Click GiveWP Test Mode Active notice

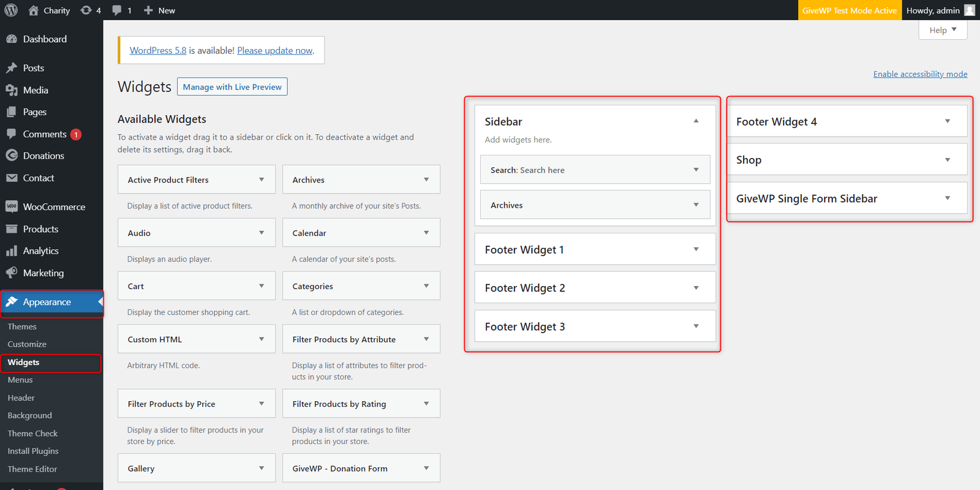click(850, 10)
